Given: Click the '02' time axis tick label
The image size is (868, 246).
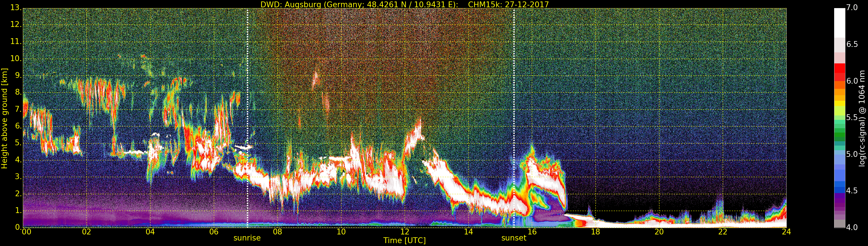Looking at the screenshot, I should pyautogui.click(x=87, y=232).
